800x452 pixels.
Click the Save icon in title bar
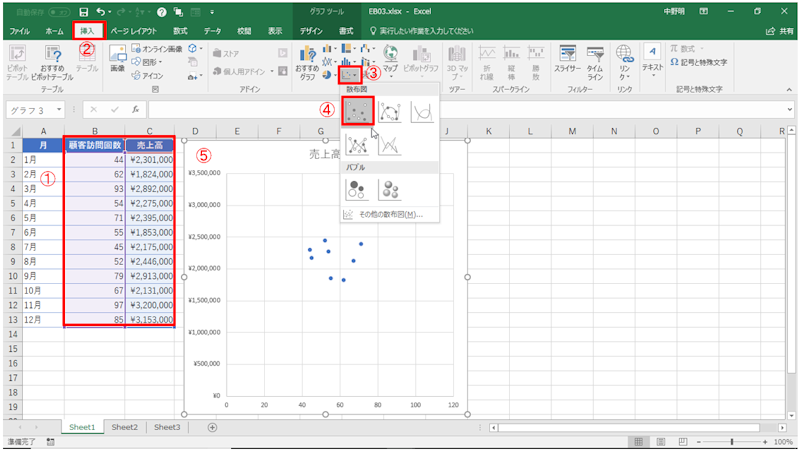[x=83, y=11]
